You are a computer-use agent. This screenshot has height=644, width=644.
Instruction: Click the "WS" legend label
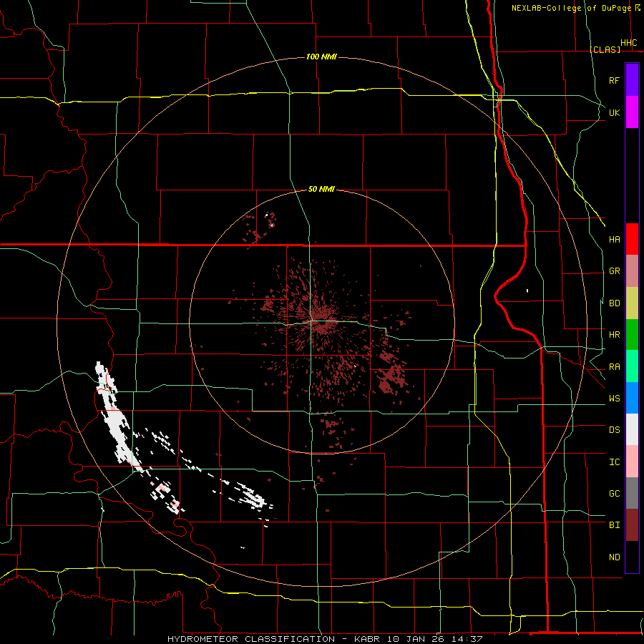(614, 398)
